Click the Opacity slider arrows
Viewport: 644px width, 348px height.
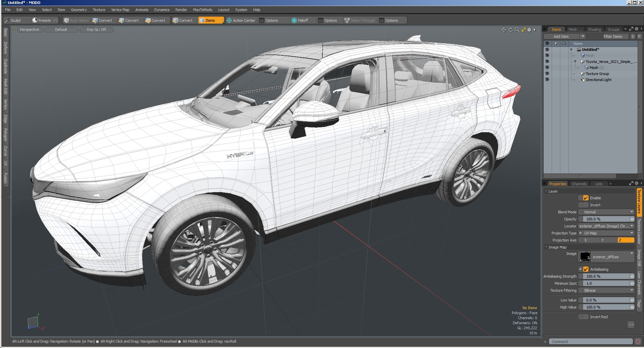[x=632, y=219]
